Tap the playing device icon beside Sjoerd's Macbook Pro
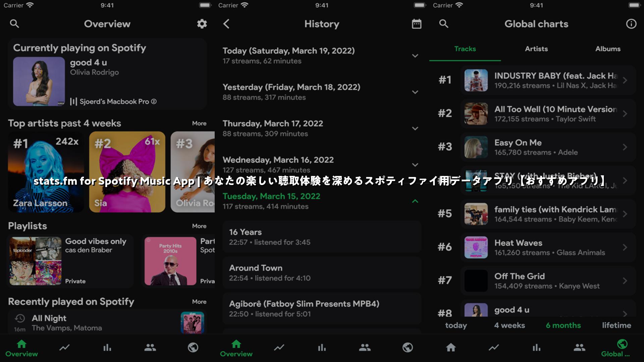 (73, 102)
